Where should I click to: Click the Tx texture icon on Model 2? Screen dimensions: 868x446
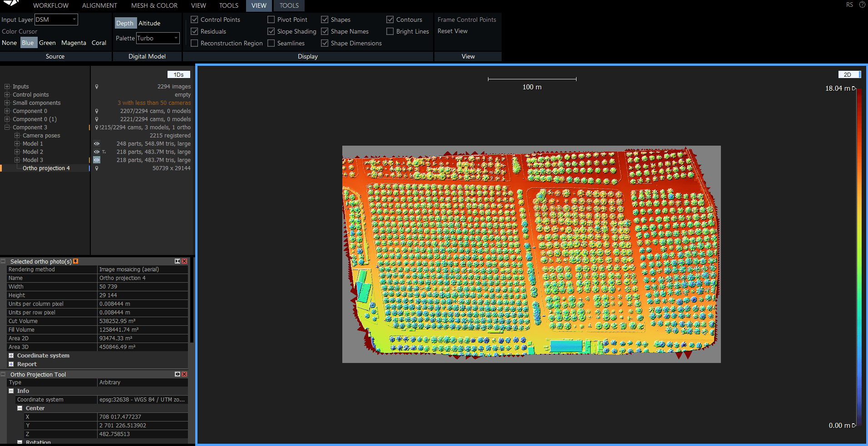click(104, 152)
